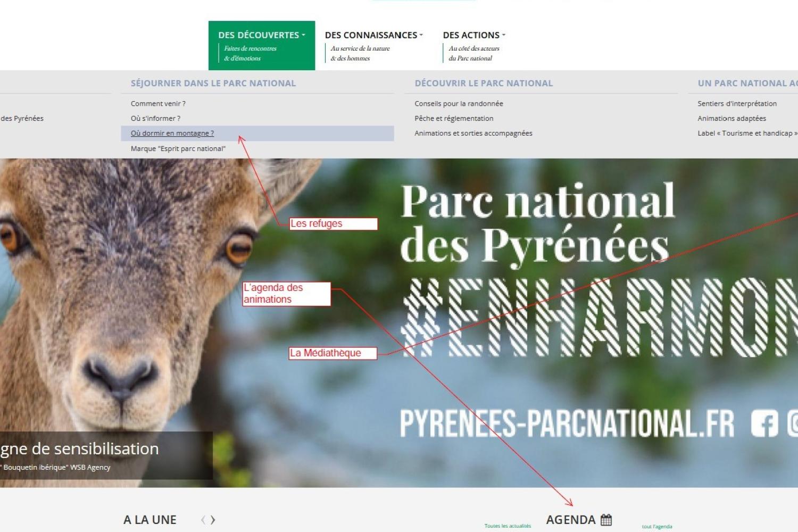Open the tout l'agenda link
The image size is (798, 532).
click(657, 527)
